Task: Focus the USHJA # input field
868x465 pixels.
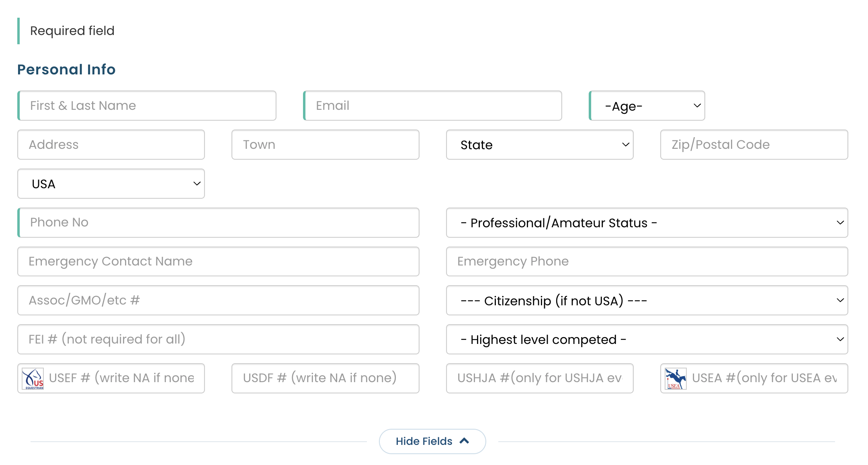Action: click(x=540, y=379)
